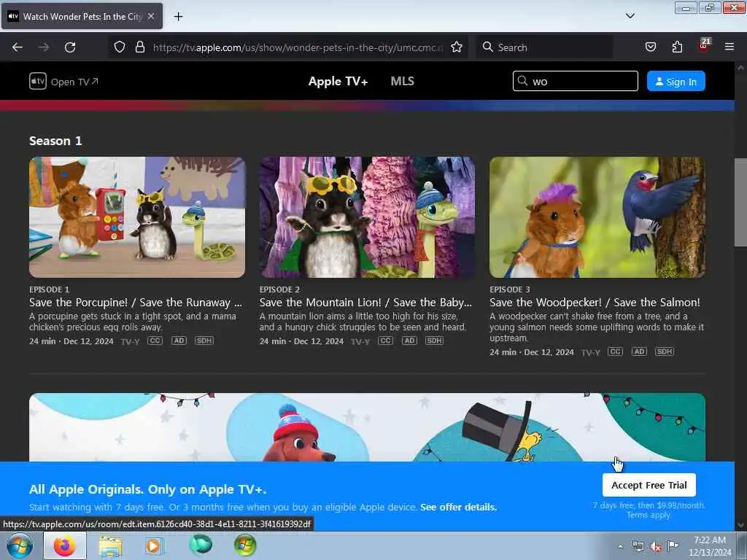Viewport: 747px width, 560px height.
Task: Close the Watch Wonder Pets tab
Action: point(150,16)
